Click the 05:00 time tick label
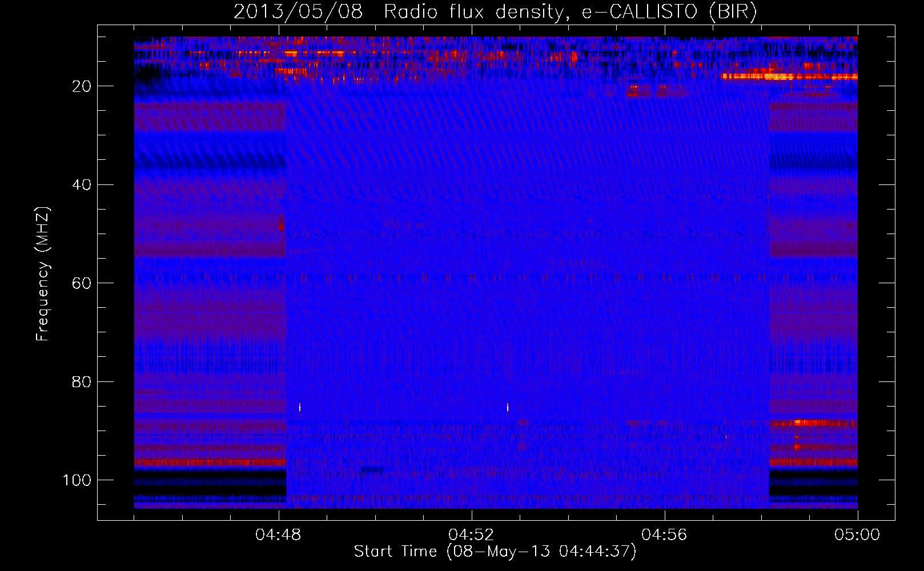 [x=857, y=535]
